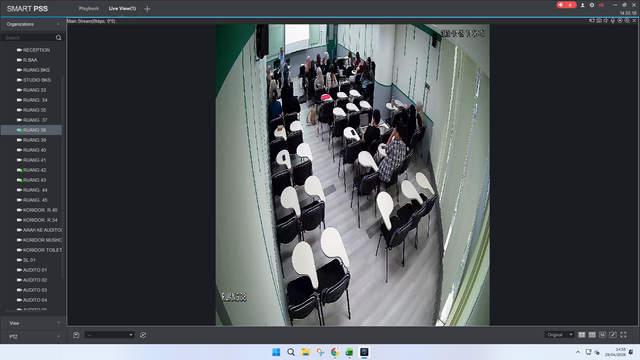Enter full screen video mode
Image resolution: width=640 pixels, height=360 pixels.
coord(623,335)
